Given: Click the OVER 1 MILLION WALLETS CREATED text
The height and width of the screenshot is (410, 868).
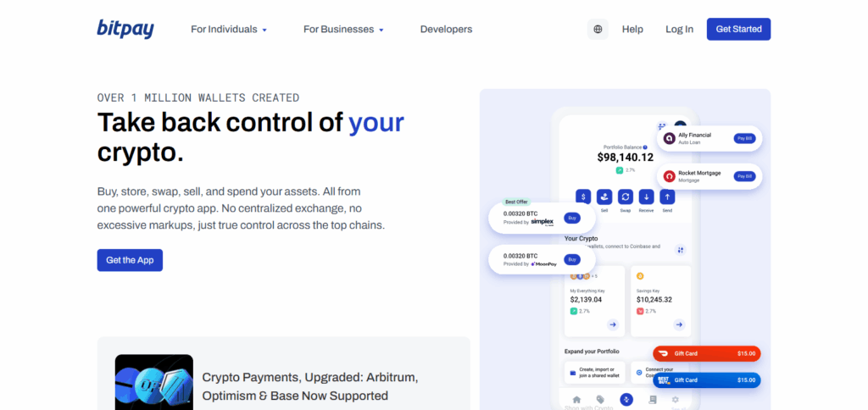Looking at the screenshot, I should [x=198, y=98].
